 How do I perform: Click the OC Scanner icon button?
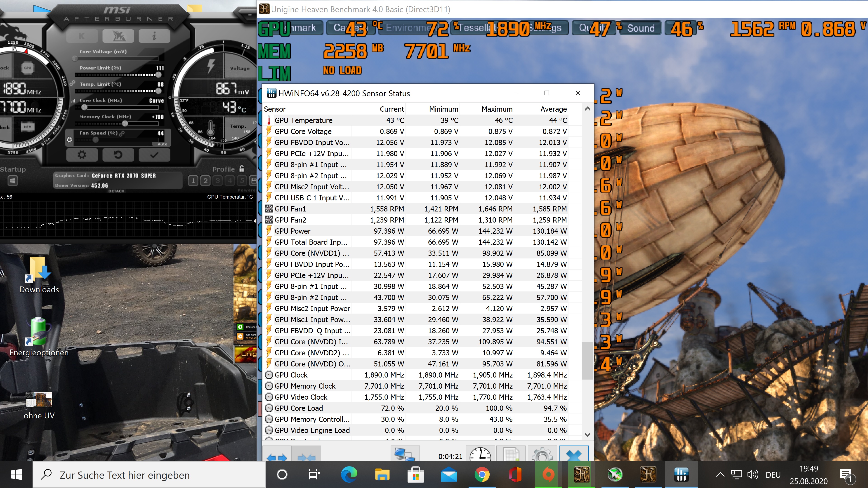tap(118, 36)
